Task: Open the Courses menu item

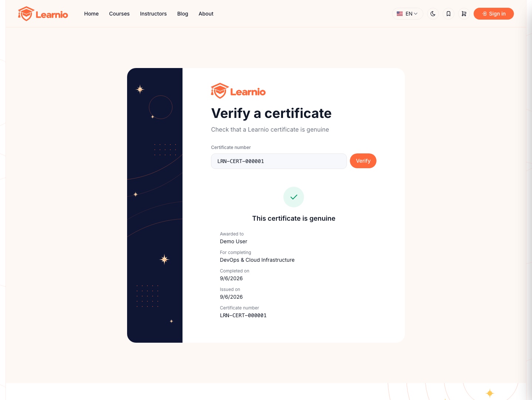Action: 119,14
